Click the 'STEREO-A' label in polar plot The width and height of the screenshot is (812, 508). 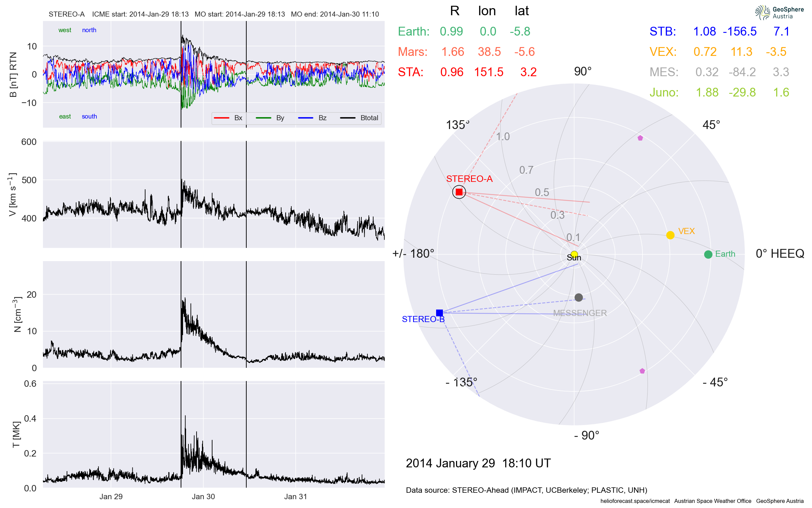469,179
